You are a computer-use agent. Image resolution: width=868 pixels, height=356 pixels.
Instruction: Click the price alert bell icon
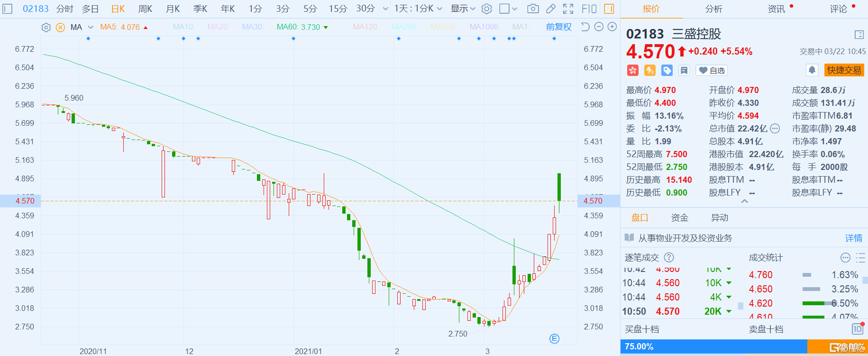812,70
